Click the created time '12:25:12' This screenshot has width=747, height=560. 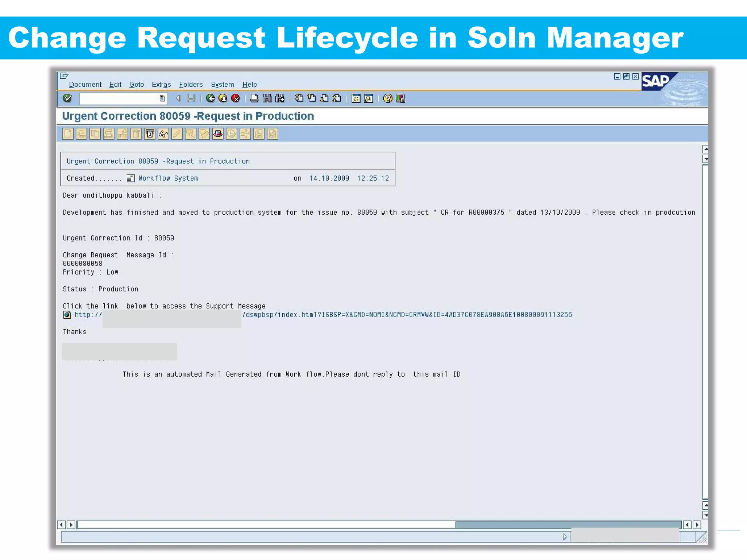coord(373,178)
